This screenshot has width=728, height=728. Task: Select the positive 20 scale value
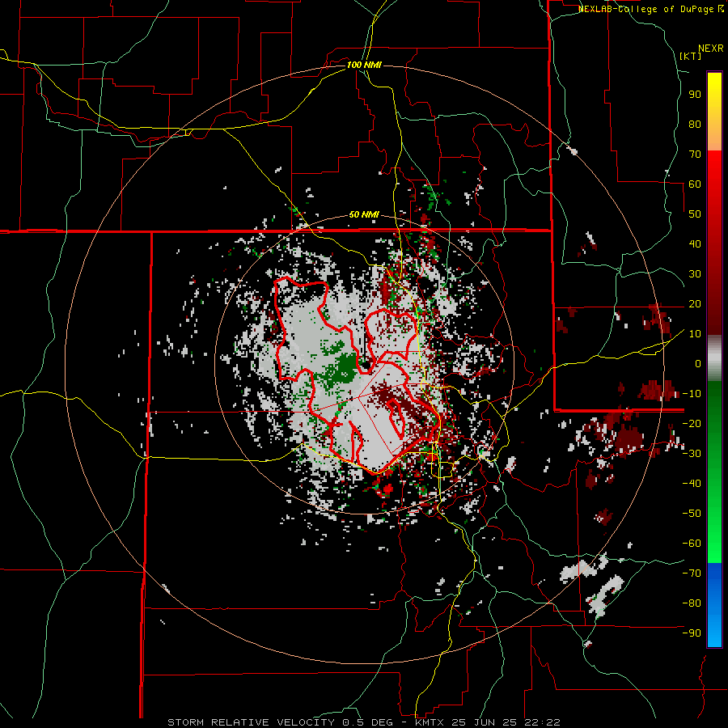695,303
